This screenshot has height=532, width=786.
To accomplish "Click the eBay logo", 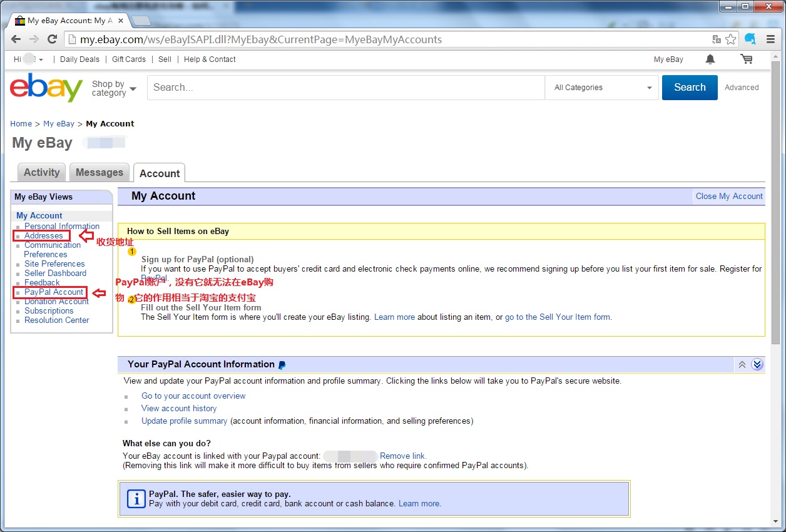I will tap(46, 88).
